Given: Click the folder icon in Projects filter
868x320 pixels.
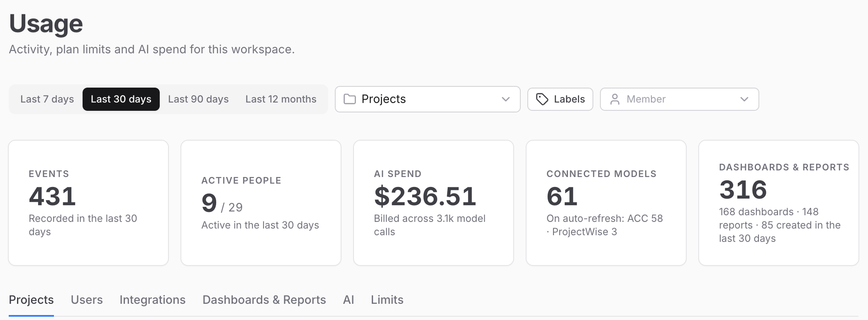Looking at the screenshot, I should (x=350, y=99).
